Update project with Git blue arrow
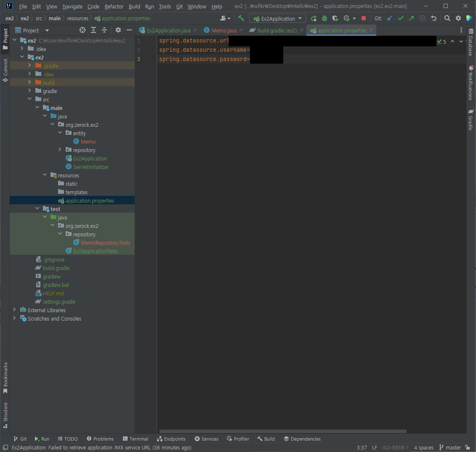The width and height of the screenshot is (476, 452). [x=390, y=18]
